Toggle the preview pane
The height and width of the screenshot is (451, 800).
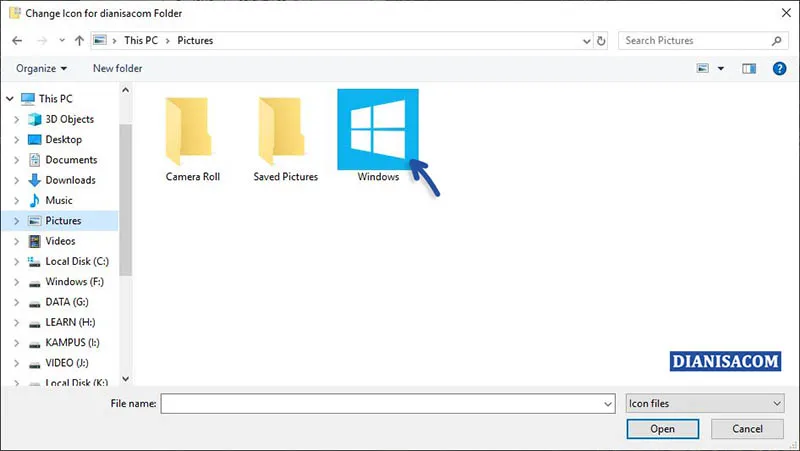[x=749, y=68]
